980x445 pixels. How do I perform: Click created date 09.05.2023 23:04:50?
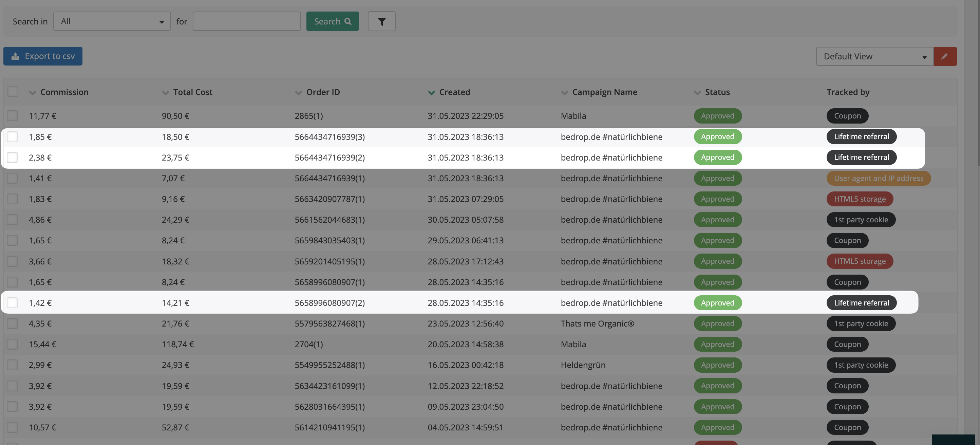465,407
